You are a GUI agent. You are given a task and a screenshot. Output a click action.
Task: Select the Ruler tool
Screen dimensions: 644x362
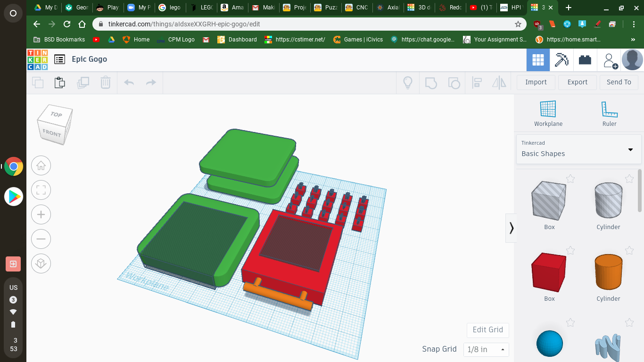pyautogui.click(x=609, y=114)
